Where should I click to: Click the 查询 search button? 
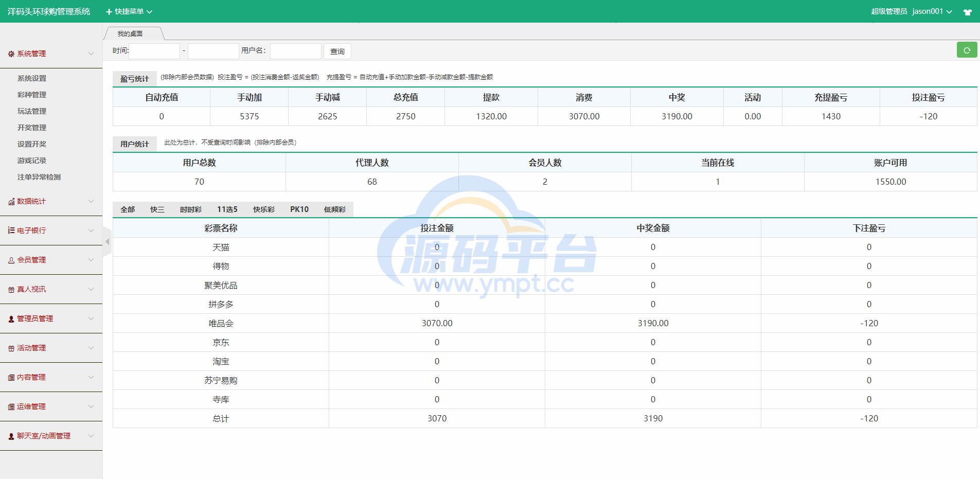(337, 51)
